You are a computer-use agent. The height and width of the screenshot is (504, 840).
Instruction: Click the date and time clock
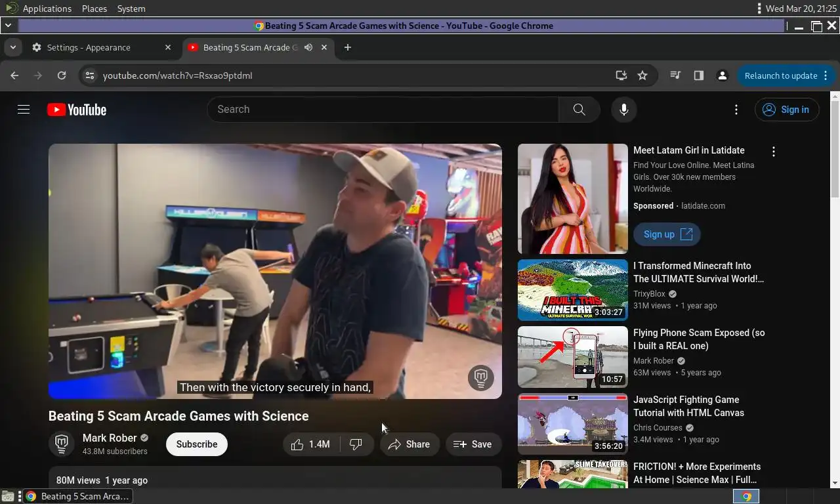tap(801, 9)
